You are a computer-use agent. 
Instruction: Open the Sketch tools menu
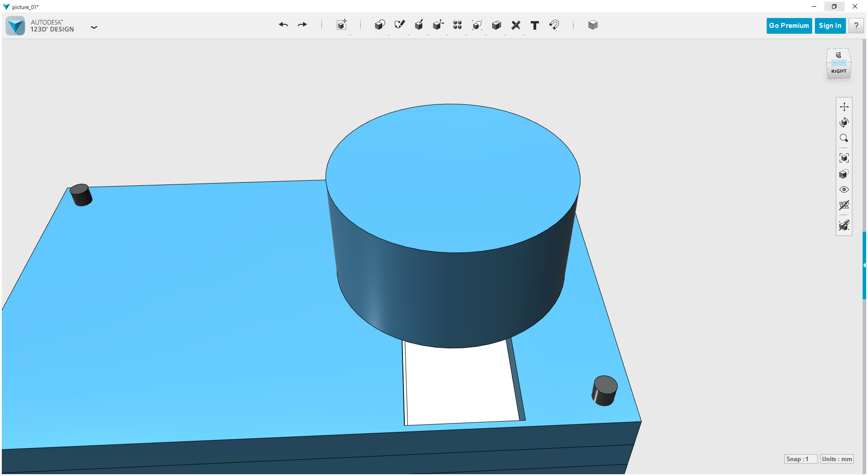click(399, 25)
